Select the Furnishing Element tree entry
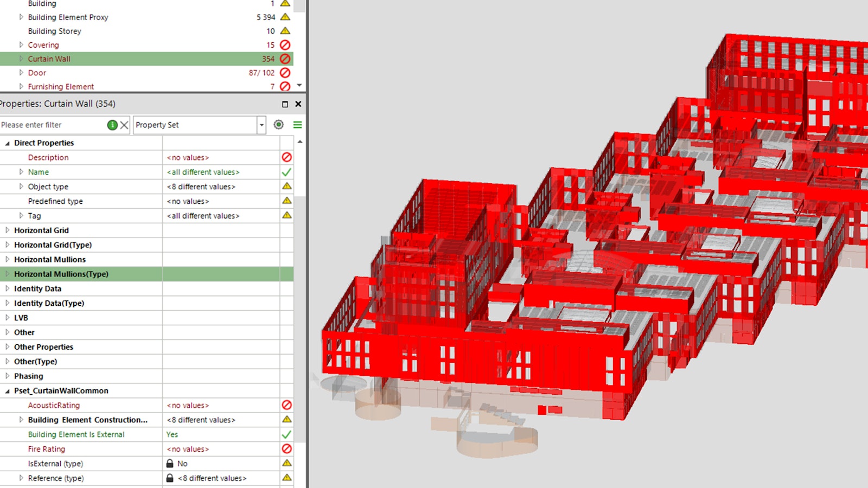The width and height of the screenshot is (868, 488). click(61, 87)
